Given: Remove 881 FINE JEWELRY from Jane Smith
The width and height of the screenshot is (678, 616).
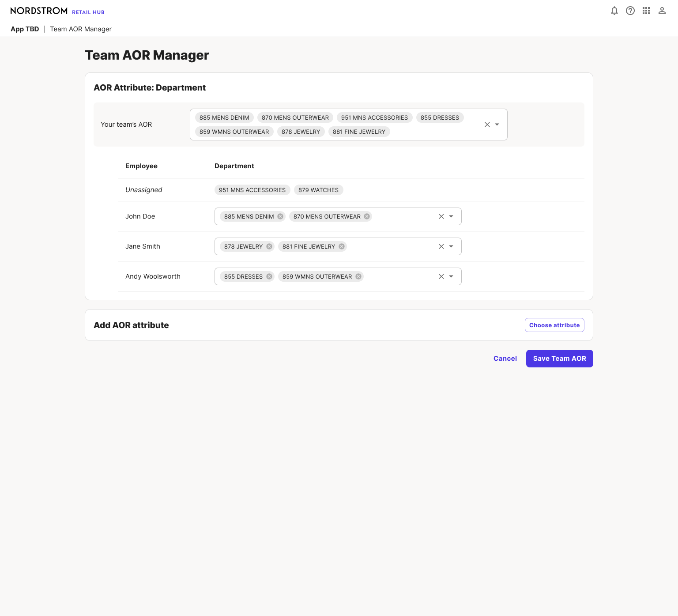Looking at the screenshot, I should pos(342,246).
